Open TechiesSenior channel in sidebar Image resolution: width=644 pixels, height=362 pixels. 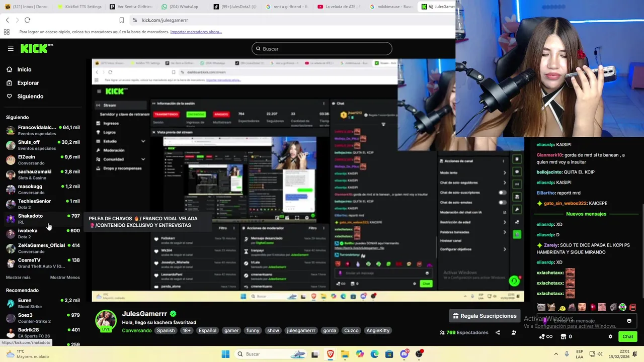click(43, 204)
